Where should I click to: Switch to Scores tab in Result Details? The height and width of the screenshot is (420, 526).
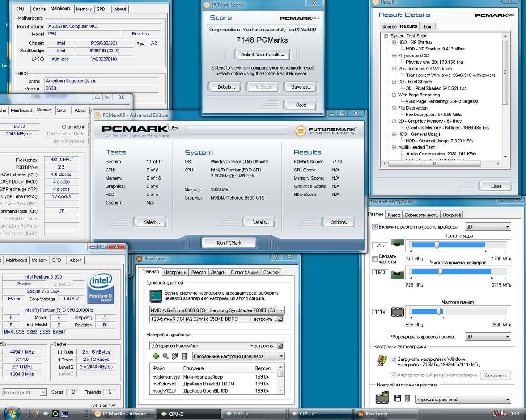[x=389, y=27]
